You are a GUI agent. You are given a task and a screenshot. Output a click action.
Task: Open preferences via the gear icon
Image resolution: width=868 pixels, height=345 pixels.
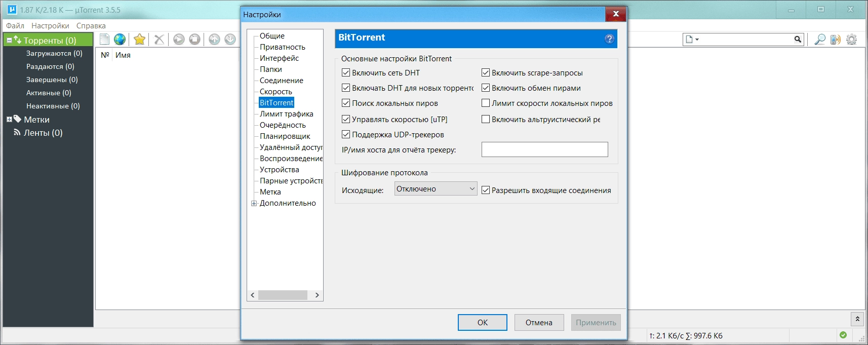852,39
